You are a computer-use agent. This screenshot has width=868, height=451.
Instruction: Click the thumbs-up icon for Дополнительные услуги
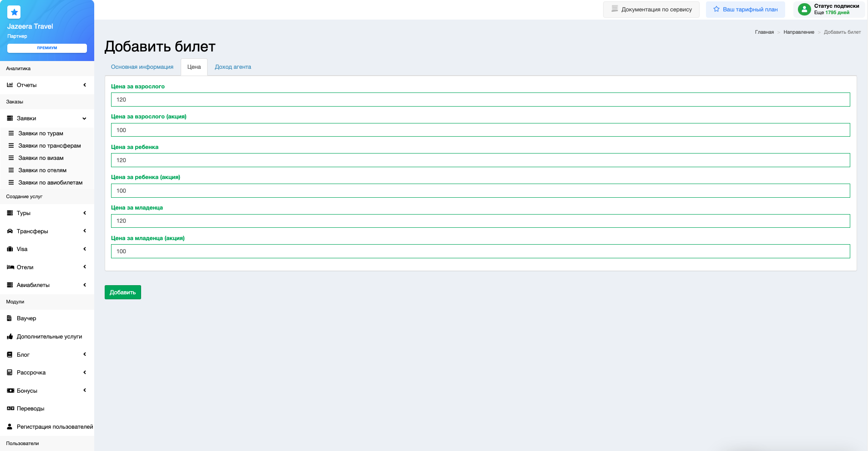(10, 337)
